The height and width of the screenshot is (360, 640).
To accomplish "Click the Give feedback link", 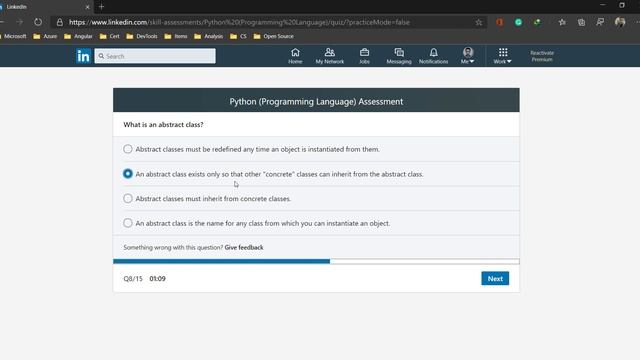I will (244, 247).
